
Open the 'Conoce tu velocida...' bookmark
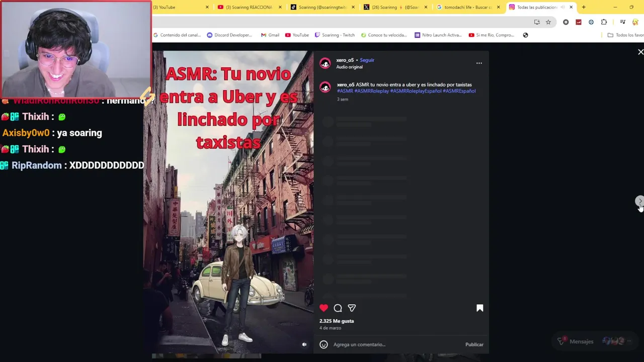384,35
